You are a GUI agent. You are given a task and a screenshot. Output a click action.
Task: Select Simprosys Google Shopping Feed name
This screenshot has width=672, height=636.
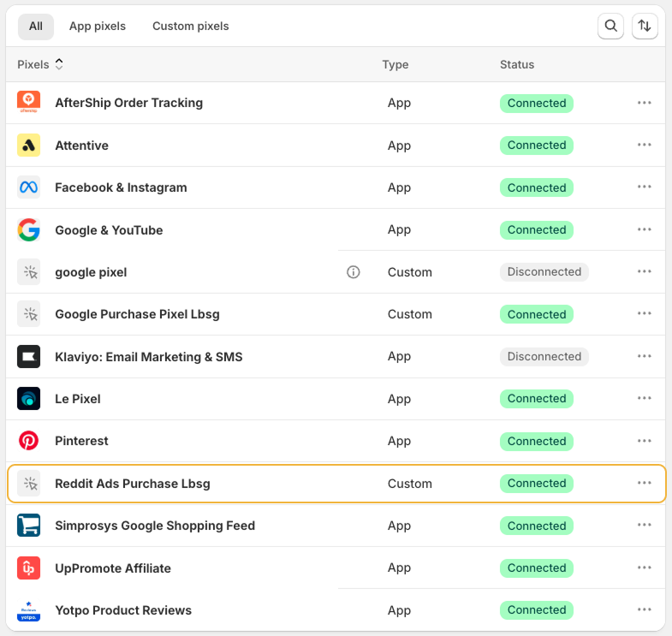[x=155, y=526]
